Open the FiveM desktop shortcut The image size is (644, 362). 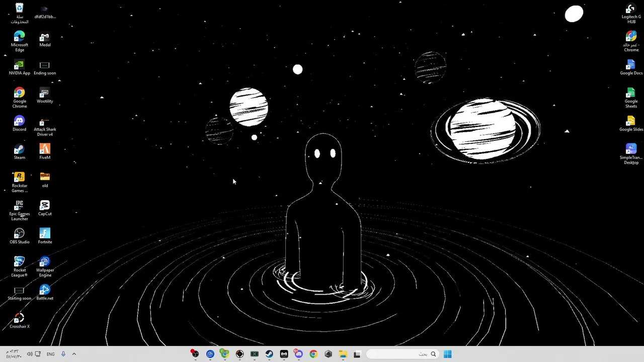pos(45,152)
